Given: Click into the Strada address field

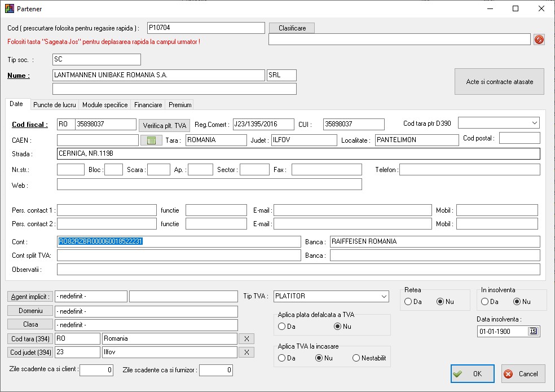Looking at the screenshot, I should pos(298,154).
